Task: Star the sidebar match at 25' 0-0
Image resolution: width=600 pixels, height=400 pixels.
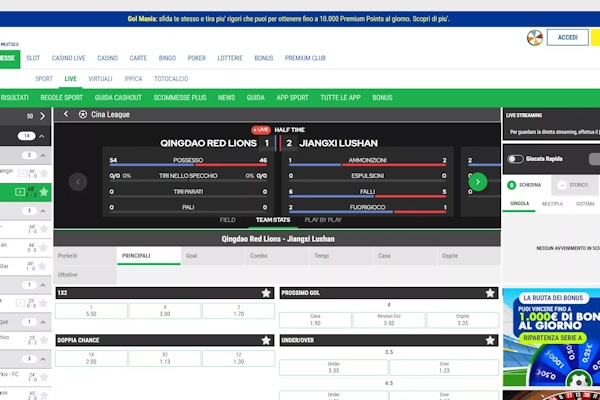Action: (x=44, y=303)
